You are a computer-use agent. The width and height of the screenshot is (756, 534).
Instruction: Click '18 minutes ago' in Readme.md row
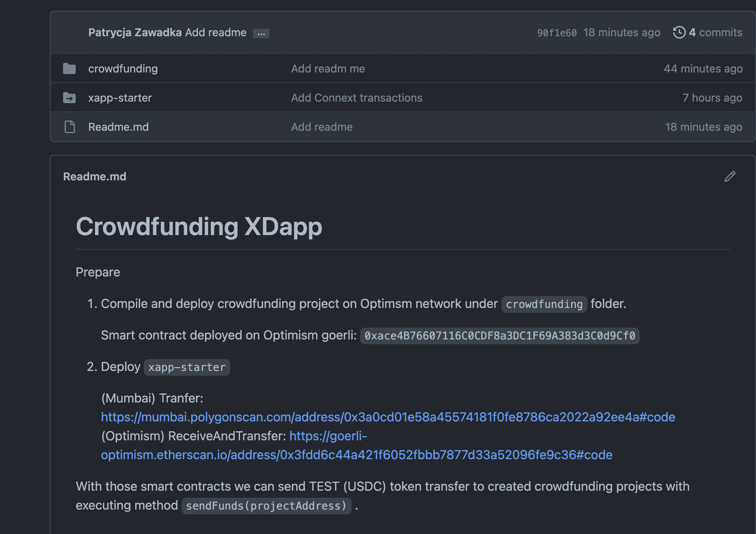point(704,127)
